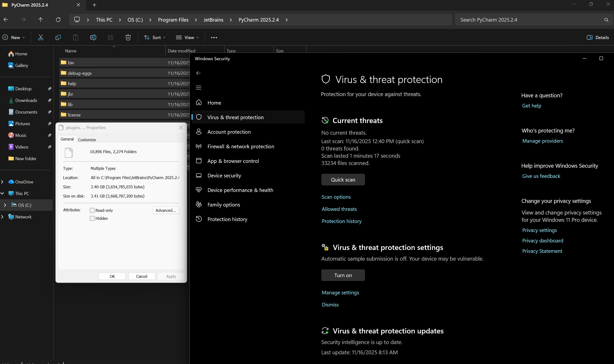Viewport: 614px width, 364px height.
Task: Toggle the Details pane button
Action: pos(597,38)
